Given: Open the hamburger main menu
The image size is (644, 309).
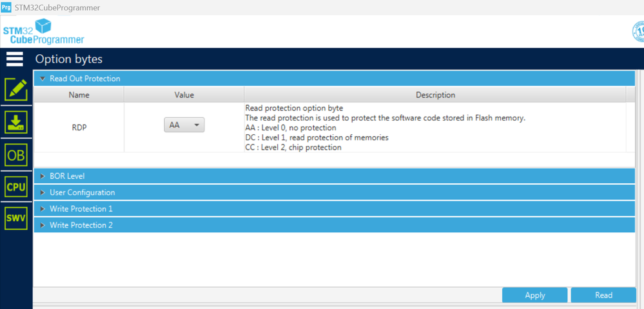Looking at the screenshot, I should 15,59.
